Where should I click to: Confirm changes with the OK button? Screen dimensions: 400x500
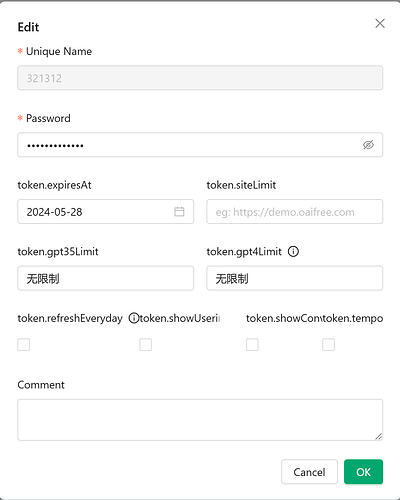363,472
